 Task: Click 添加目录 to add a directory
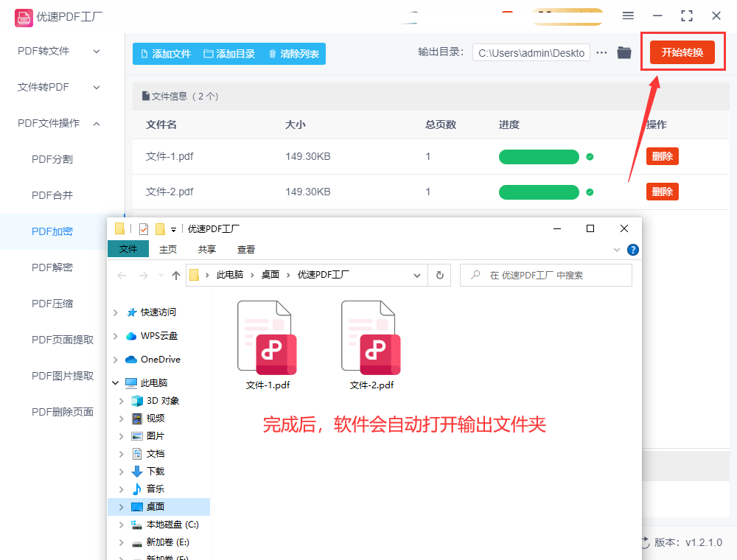point(229,54)
